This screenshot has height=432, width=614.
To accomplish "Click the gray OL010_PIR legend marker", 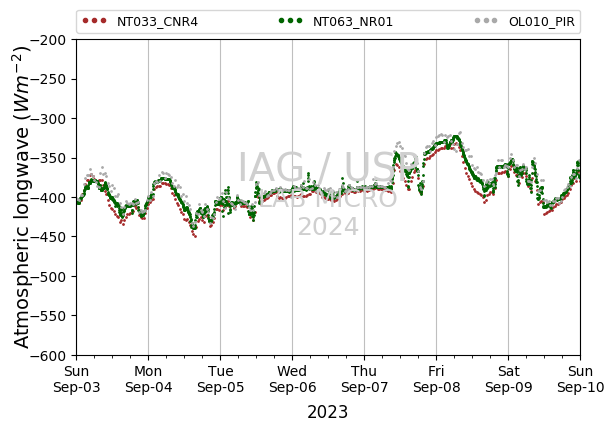I will click(x=486, y=21).
